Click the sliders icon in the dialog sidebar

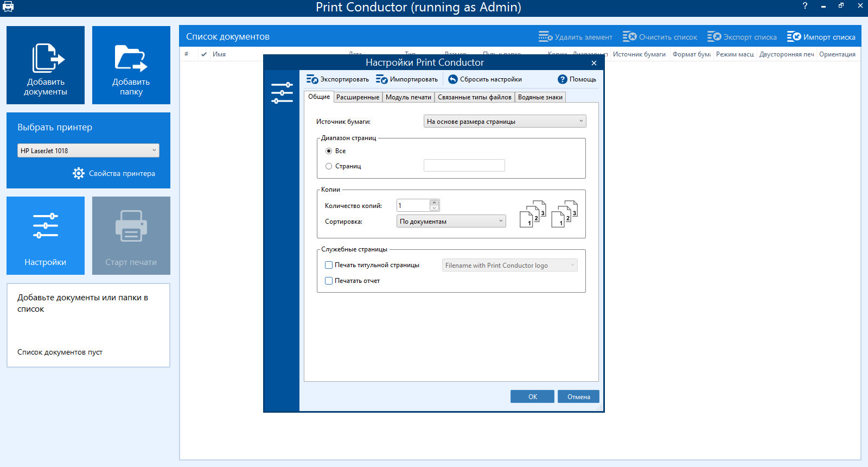[x=282, y=93]
